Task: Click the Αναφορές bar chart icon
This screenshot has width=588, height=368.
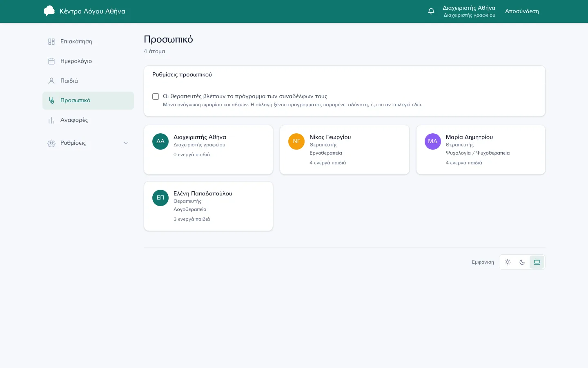Action: point(51,120)
